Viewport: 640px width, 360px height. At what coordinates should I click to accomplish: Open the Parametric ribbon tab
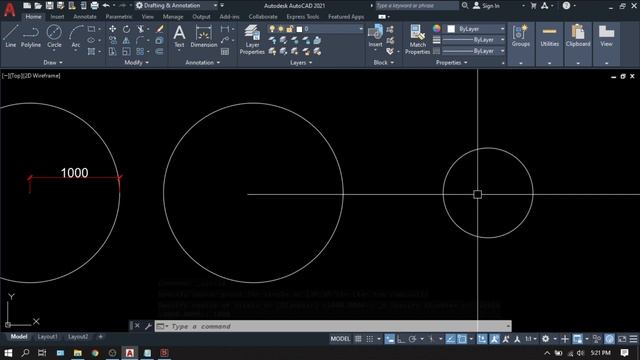pyautogui.click(x=119, y=17)
